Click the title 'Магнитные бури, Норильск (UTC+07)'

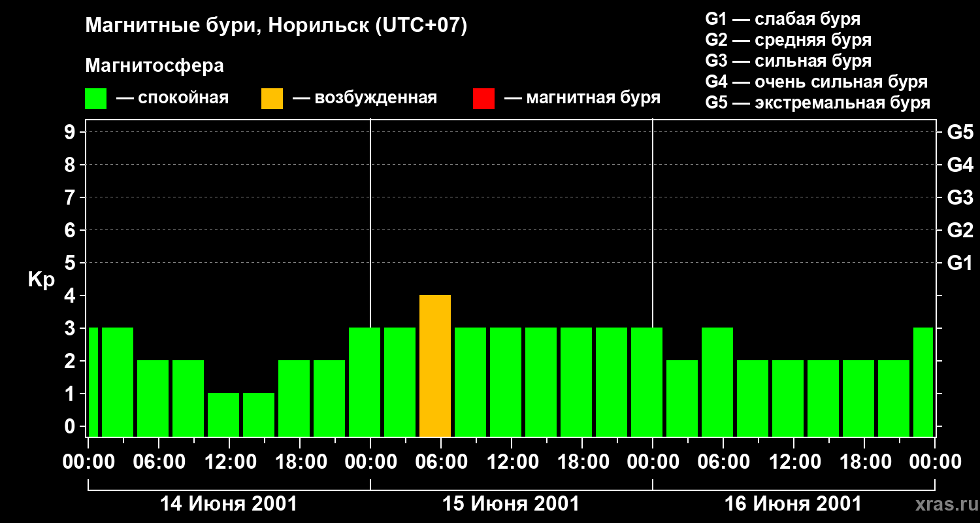pos(276,26)
